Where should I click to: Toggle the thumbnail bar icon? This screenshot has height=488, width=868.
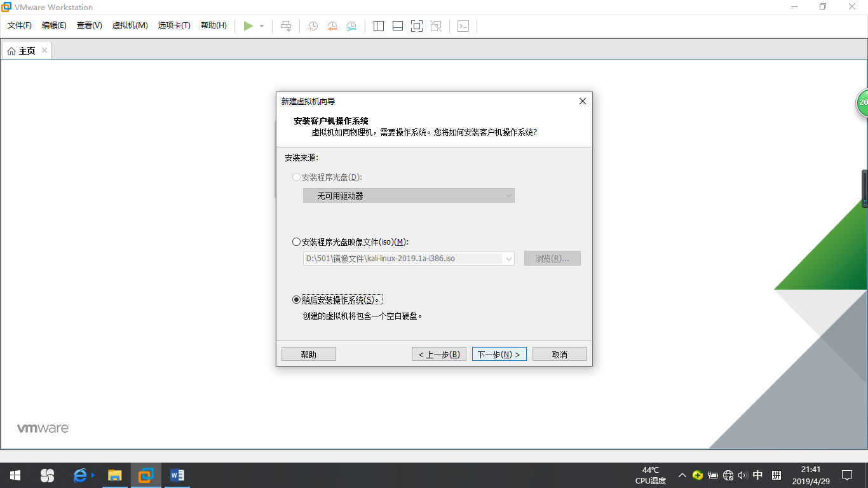[398, 26]
